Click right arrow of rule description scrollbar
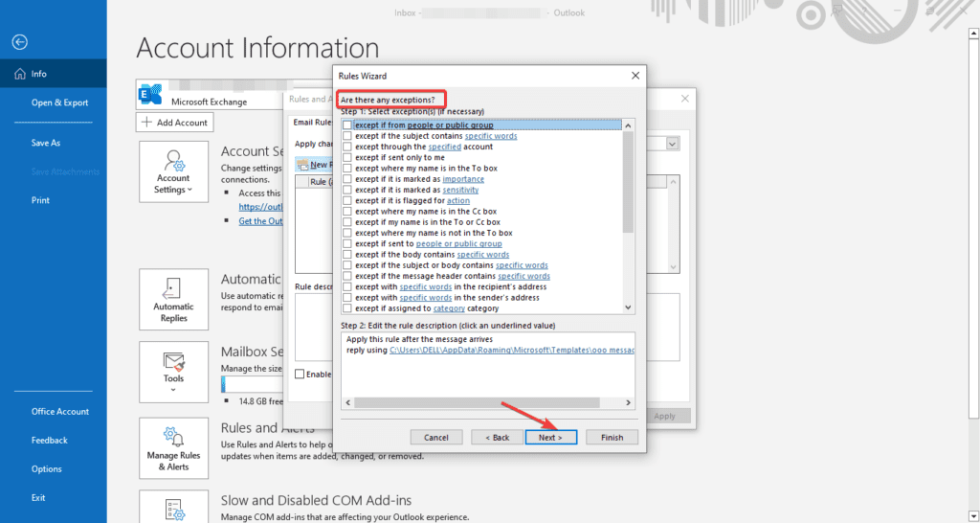This screenshot has width=980, height=523. click(629, 403)
